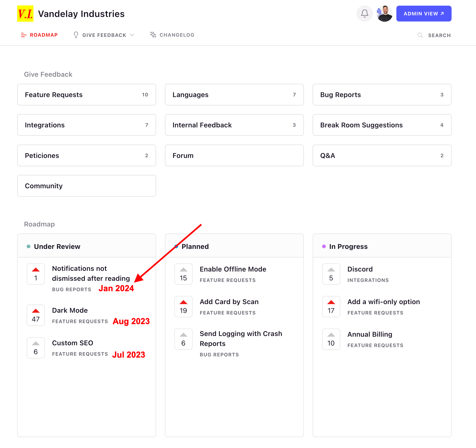Click the Admin View button
The image size is (476, 448).
(424, 14)
